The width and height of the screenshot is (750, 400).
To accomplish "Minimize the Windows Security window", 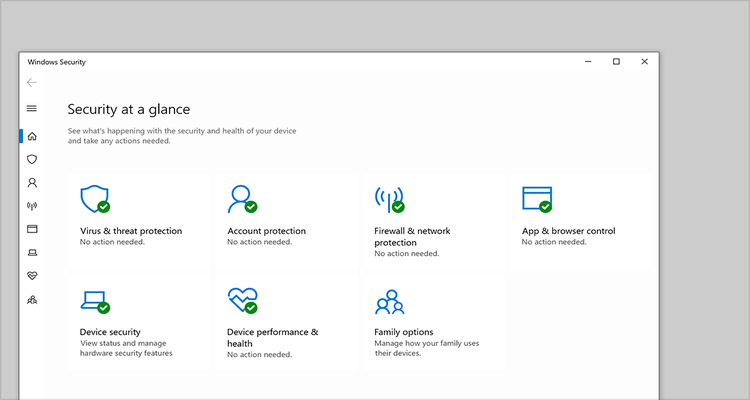I will (x=588, y=62).
